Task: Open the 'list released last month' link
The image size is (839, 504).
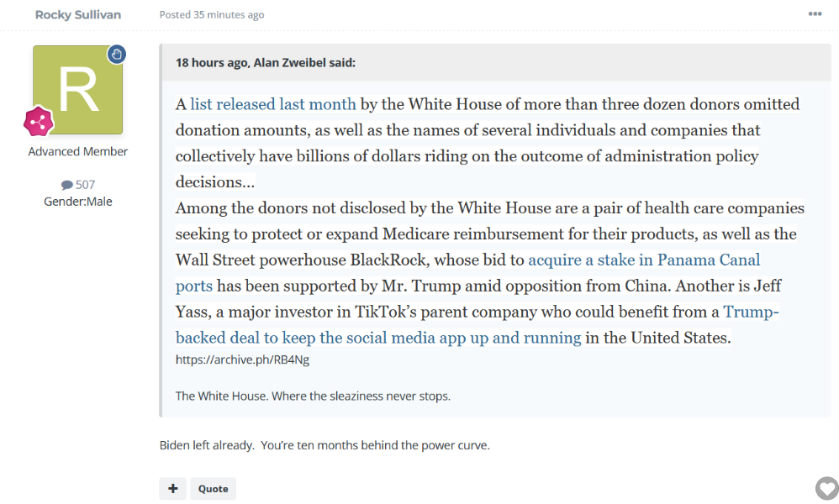Action: coord(273,104)
